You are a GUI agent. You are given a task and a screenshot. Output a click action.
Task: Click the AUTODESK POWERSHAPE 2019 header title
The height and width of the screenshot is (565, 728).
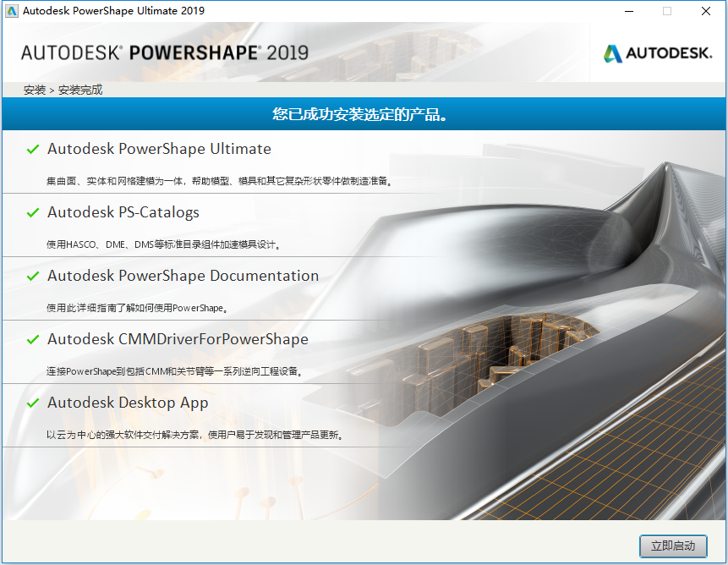click(165, 53)
